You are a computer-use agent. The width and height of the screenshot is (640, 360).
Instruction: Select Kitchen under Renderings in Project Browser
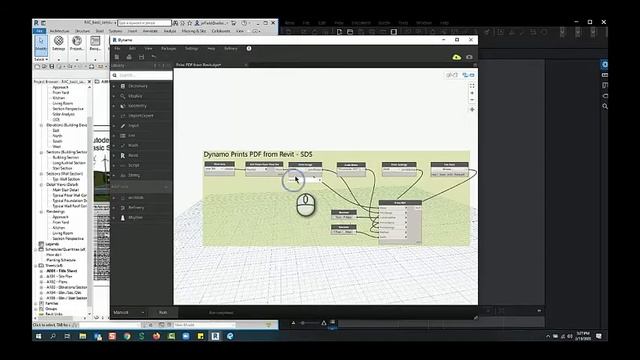(x=59, y=228)
